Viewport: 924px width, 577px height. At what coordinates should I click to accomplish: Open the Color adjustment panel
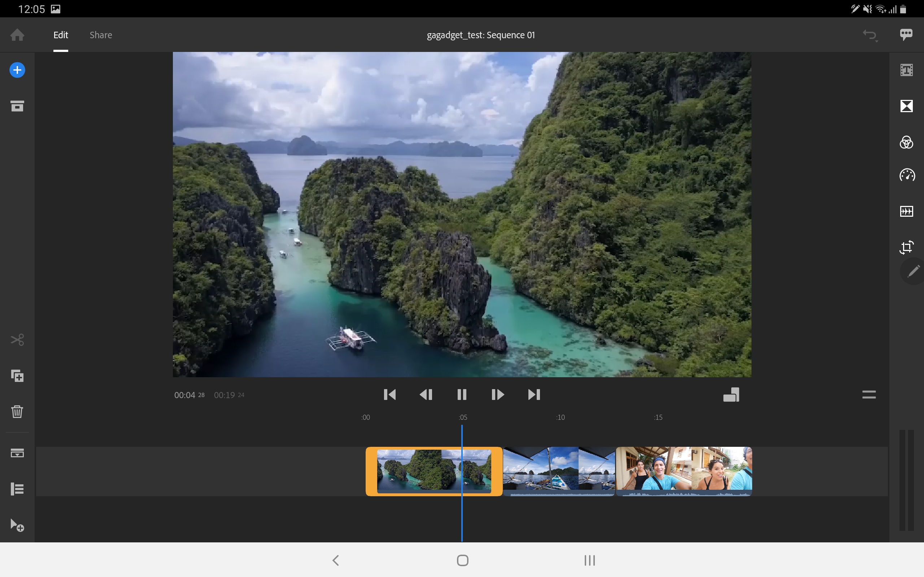click(906, 142)
